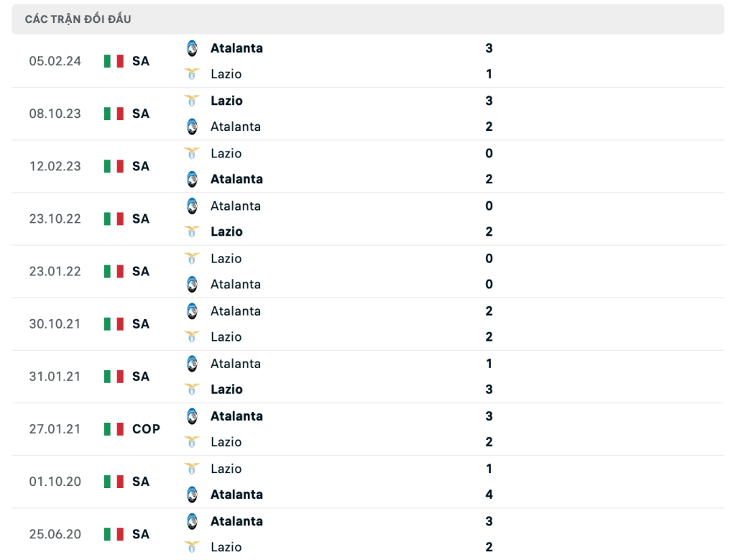Click Atalanta score 4 in 01.10.20 match
The height and width of the screenshot is (560, 736).
tap(489, 495)
